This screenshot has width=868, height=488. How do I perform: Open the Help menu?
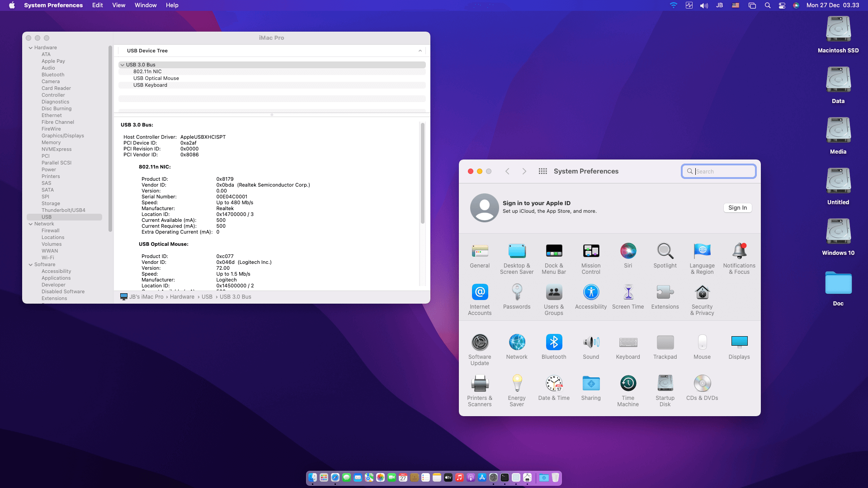172,5
